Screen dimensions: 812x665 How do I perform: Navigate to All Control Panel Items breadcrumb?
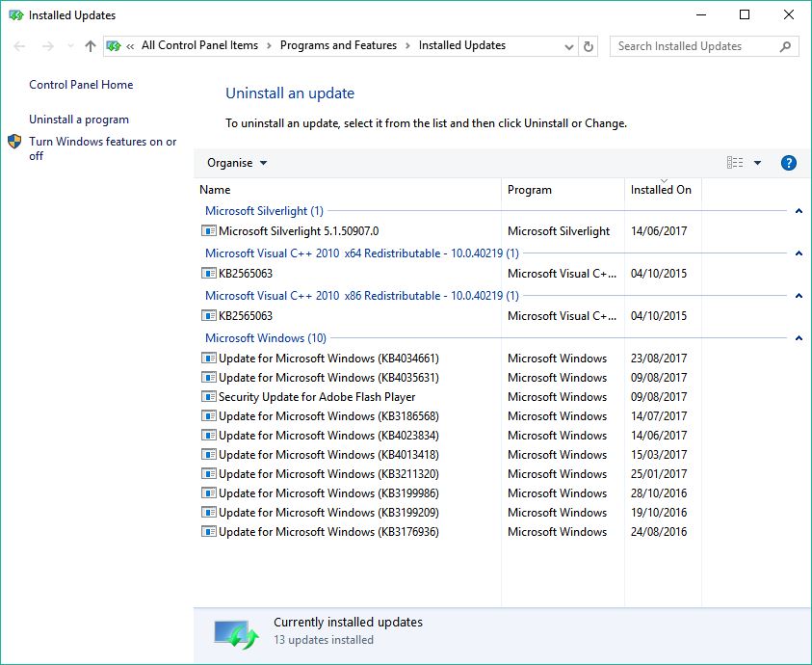click(199, 45)
